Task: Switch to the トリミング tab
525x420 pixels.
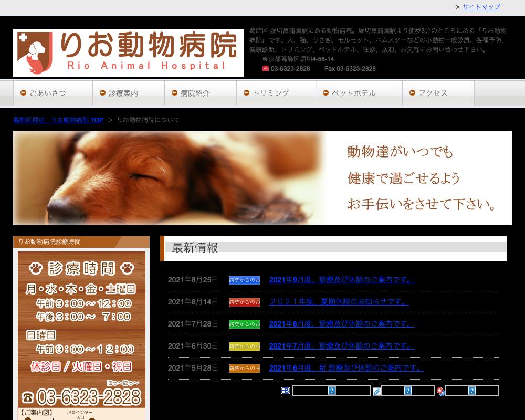Action: (271, 93)
